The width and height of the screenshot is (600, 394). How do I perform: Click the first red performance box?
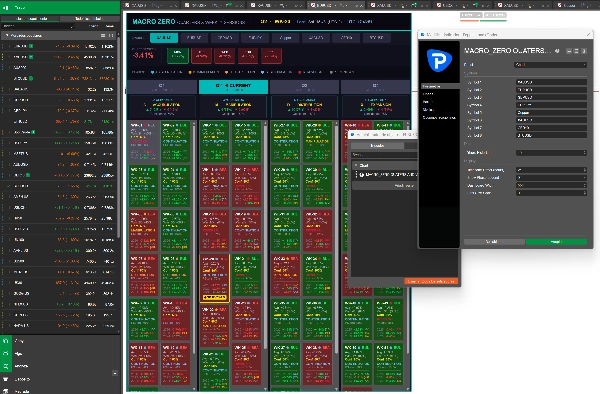click(x=201, y=56)
